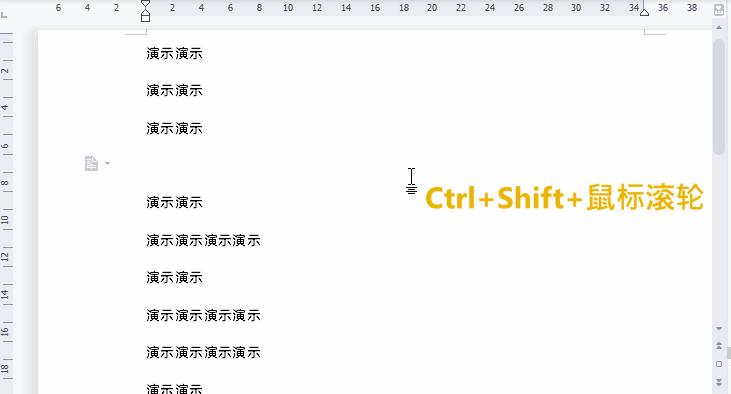The width and height of the screenshot is (731, 394).
Task: Click the 38 mark on the horizontal ruler
Action: tap(692, 8)
